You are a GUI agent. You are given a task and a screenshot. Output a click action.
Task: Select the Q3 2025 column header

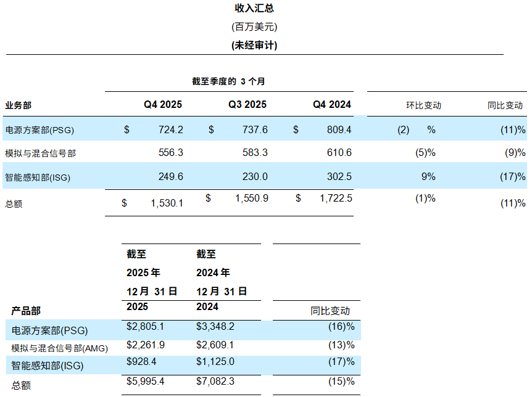pyautogui.click(x=247, y=104)
